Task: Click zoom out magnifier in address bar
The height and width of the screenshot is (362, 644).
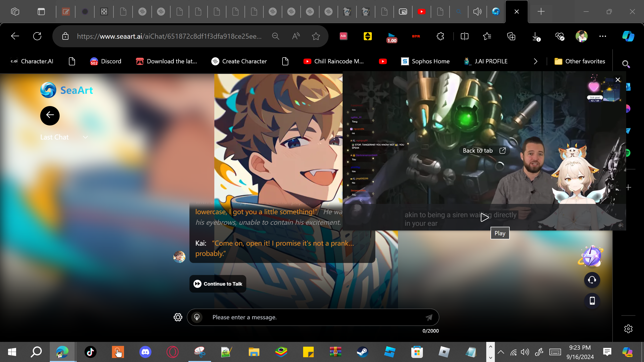Action: [276, 36]
